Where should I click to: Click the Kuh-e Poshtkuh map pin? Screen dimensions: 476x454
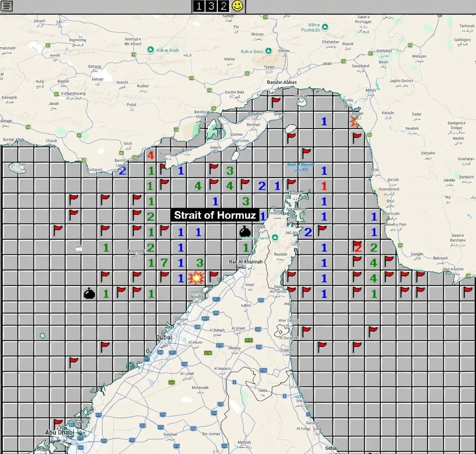[x=325, y=27]
